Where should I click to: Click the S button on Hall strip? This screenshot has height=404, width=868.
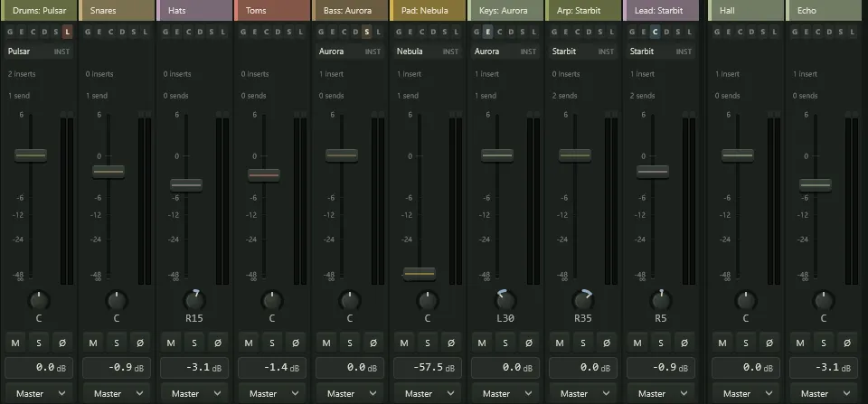[763, 32]
